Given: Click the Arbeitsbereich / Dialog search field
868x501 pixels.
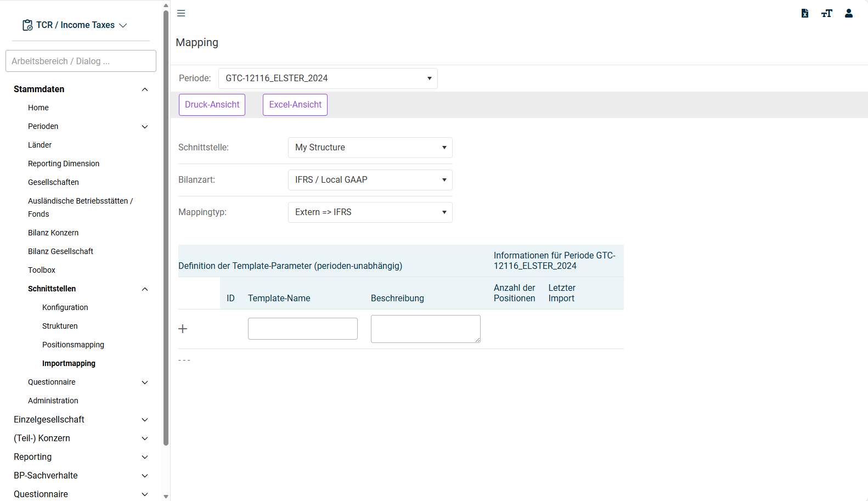Looking at the screenshot, I should pos(81,61).
